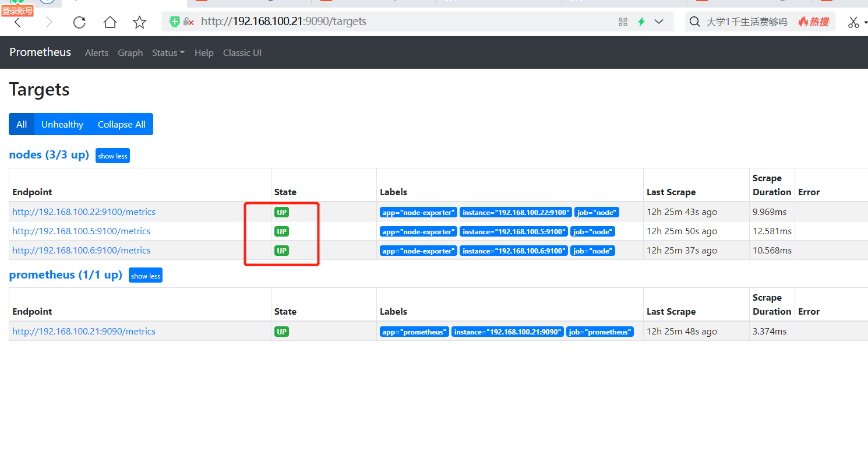Open the Graph menu item
Screen dimensions: 868x465
coord(130,52)
